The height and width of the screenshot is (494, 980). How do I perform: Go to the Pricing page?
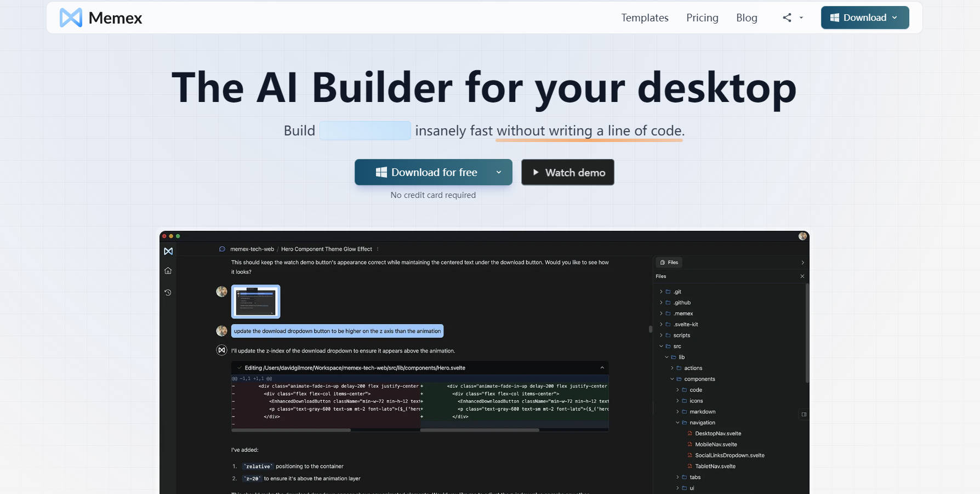pos(702,18)
